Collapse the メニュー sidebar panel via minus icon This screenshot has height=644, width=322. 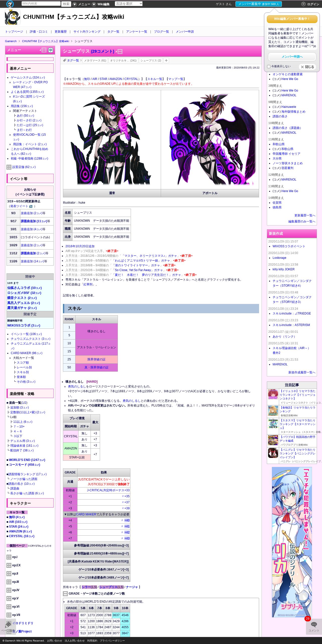44,50
